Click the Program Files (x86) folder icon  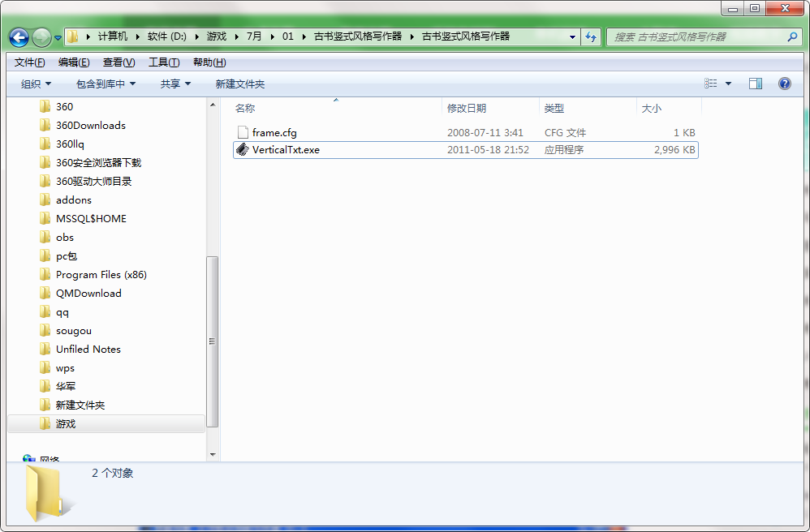(45, 274)
